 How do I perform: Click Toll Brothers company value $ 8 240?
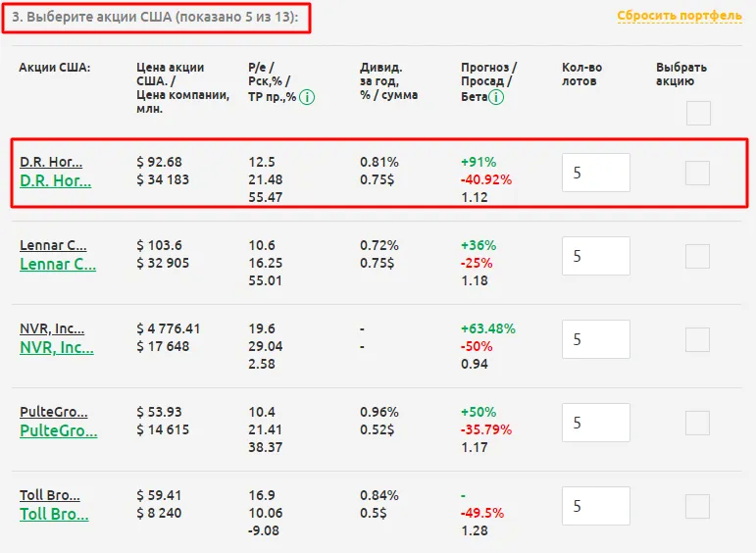(159, 513)
